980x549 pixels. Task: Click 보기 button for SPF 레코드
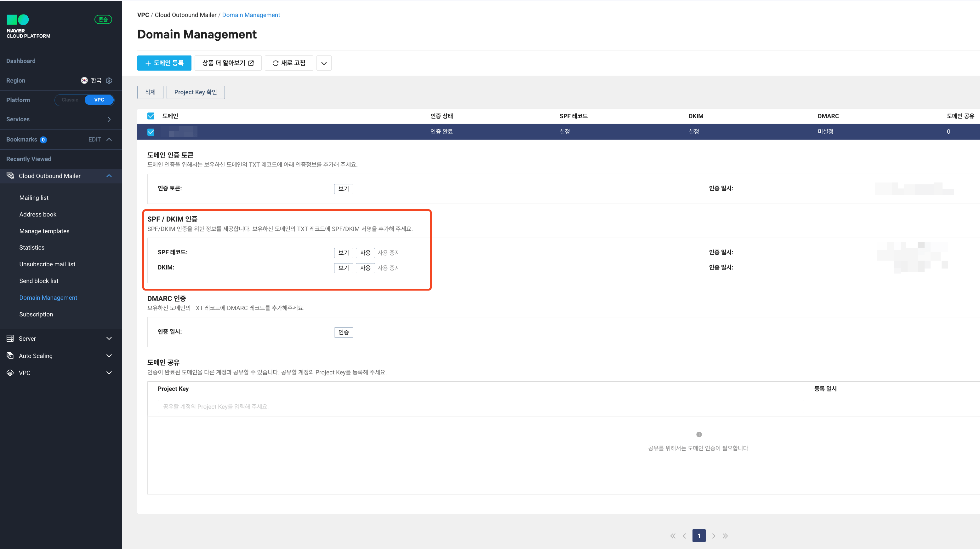(x=343, y=252)
